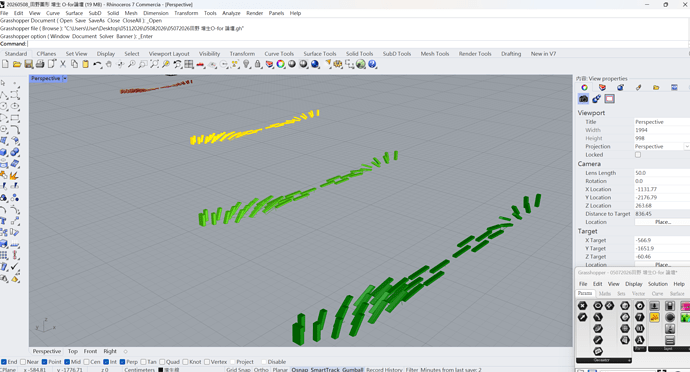Click the Open file folder icon
690x372 pixels.
point(17,64)
